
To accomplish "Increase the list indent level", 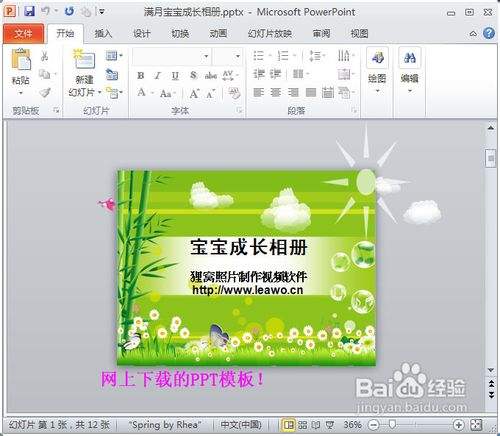I will [x=276, y=74].
